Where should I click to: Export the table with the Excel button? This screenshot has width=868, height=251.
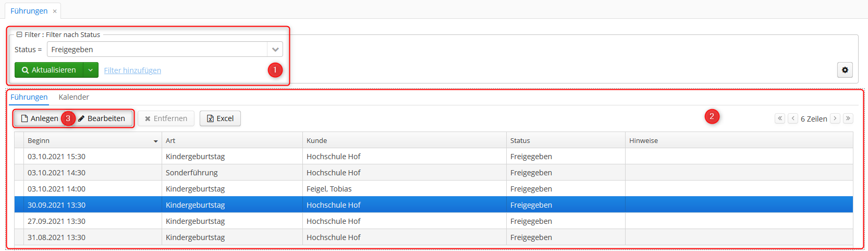220,118
